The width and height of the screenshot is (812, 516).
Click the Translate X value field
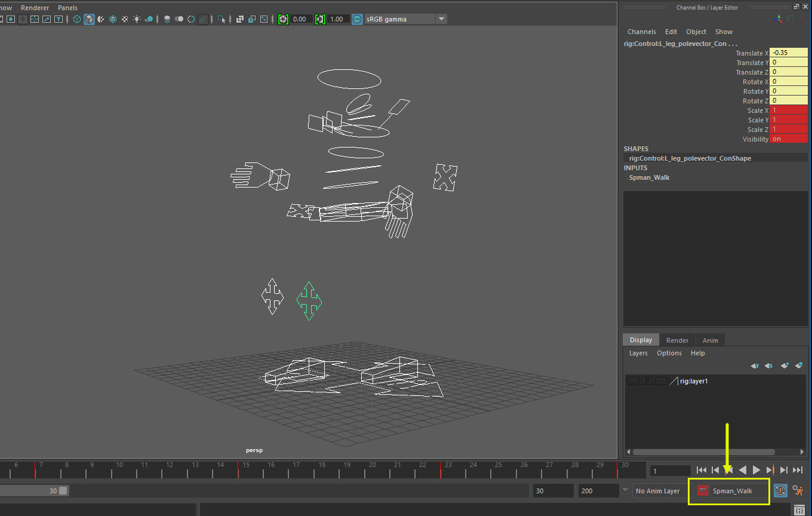pos(788,53)
